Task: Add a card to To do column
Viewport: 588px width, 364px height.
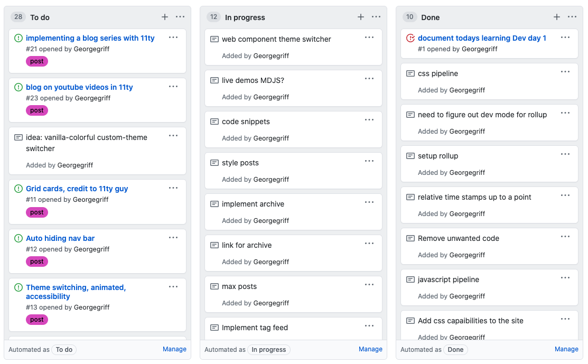Action: click(165, 17)
